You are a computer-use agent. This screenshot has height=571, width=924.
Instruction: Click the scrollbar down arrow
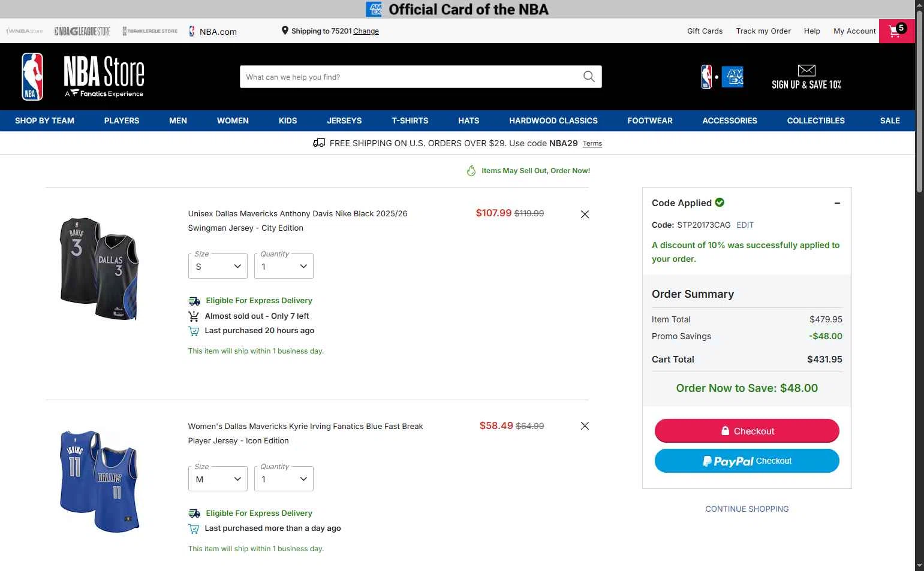point(919,566)
